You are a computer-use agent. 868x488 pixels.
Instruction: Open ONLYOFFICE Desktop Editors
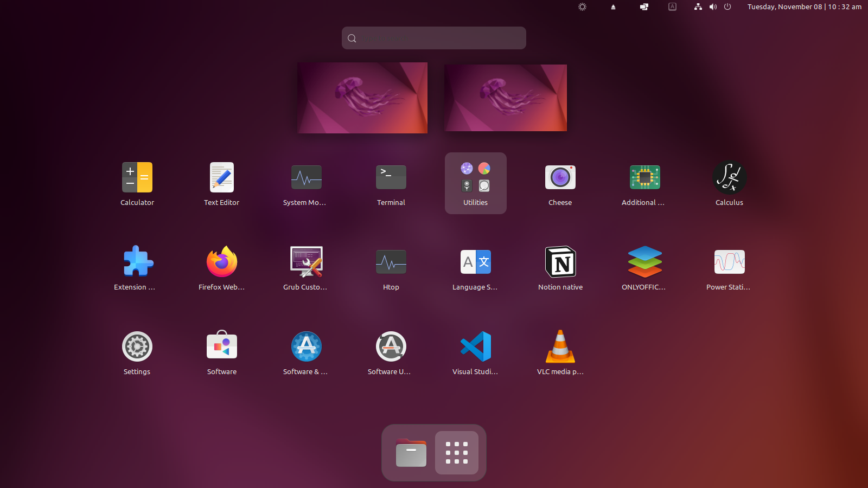point(645,268)
